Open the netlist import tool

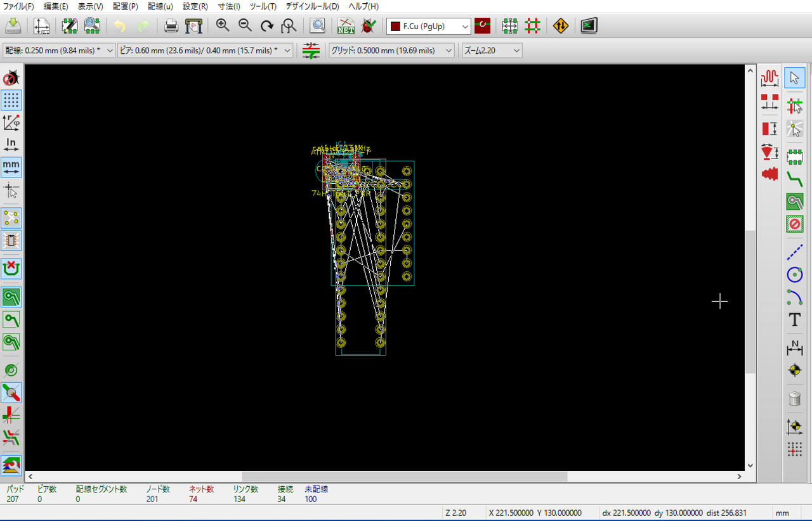coord(346,26)
